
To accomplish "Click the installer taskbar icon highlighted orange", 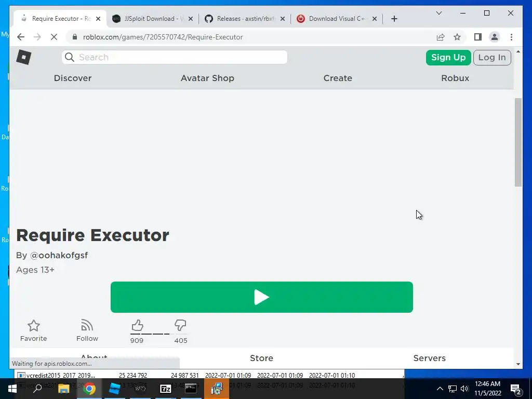I will coord(217,389).
